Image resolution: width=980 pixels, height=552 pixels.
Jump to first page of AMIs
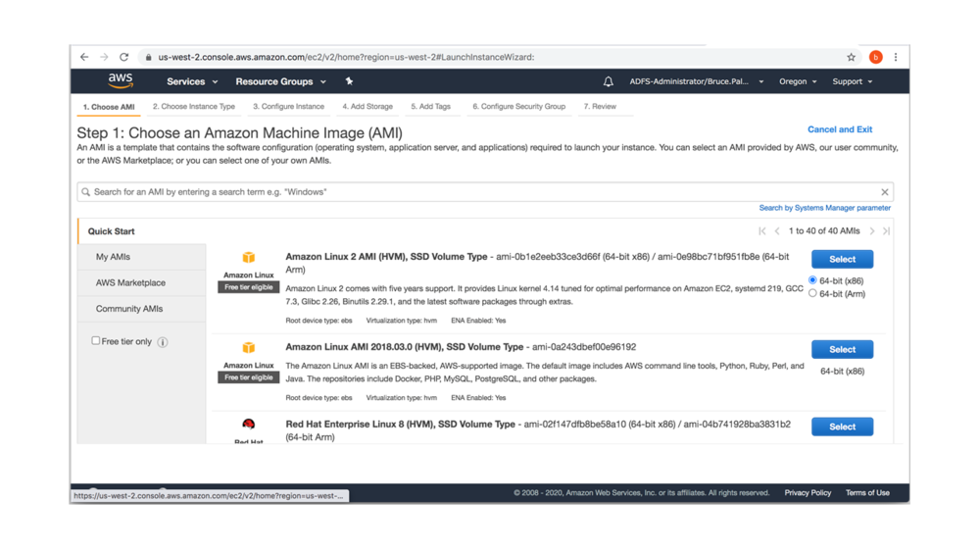761,231
